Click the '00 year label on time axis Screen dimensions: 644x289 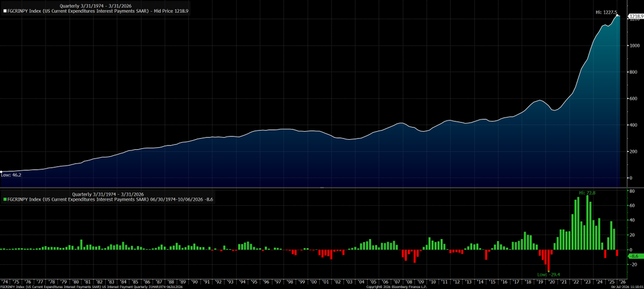point(314,281)
